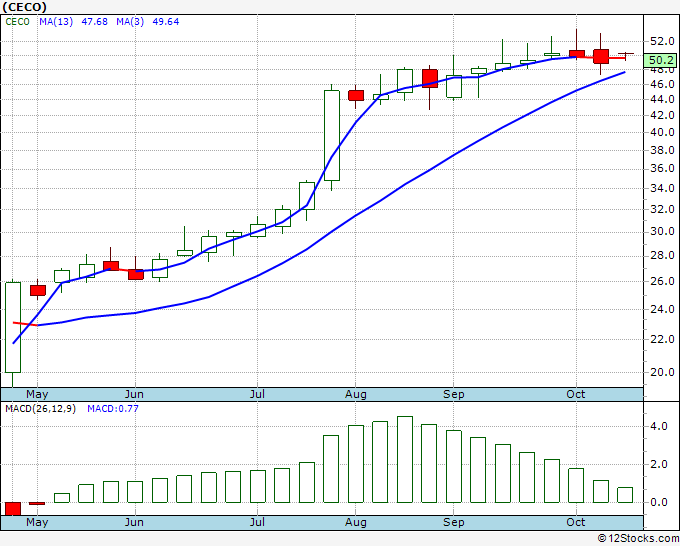
Task: Click the green 50.2 current price tag
Action: [659, 61]
